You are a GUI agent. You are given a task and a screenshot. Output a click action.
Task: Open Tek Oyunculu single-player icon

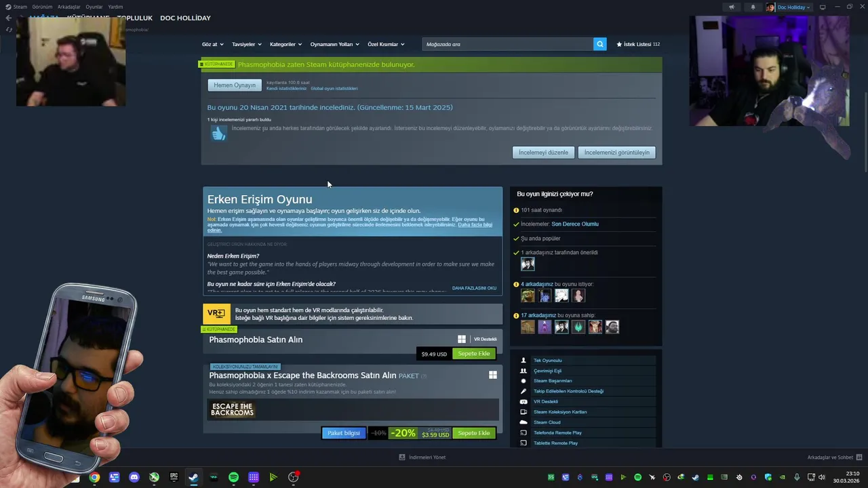pos(523,360)
